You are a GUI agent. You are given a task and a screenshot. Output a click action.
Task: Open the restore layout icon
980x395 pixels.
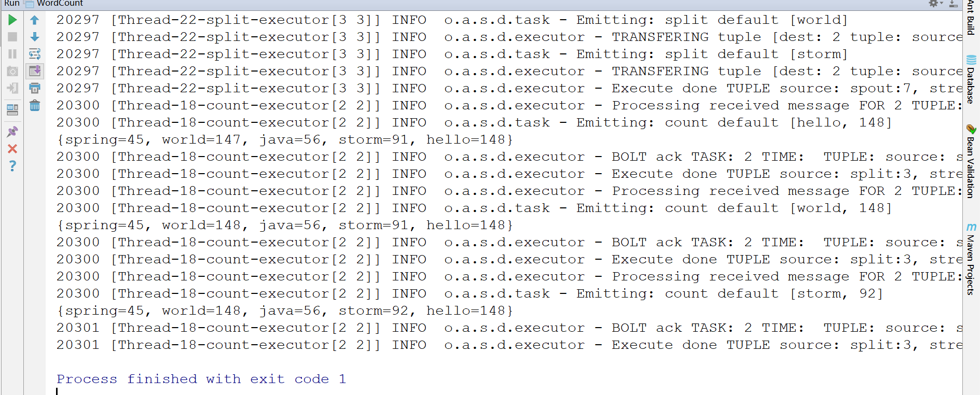point(12,109)
